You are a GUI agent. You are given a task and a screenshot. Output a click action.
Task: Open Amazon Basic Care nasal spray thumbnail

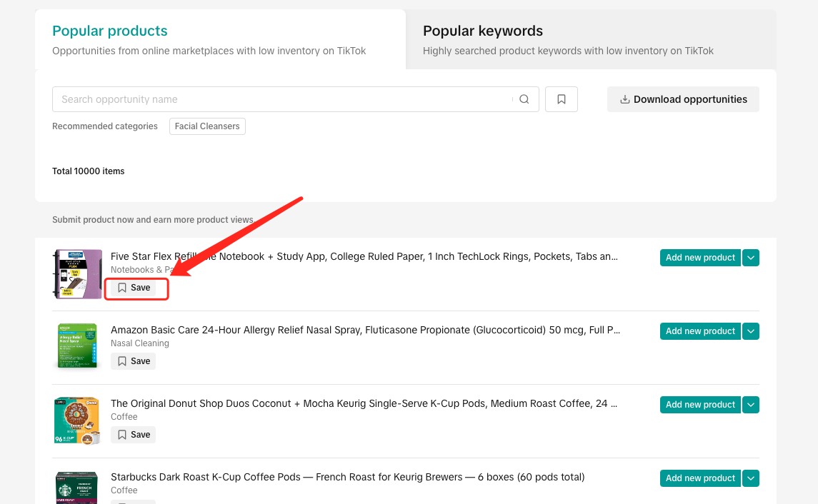tap(77, 346)
